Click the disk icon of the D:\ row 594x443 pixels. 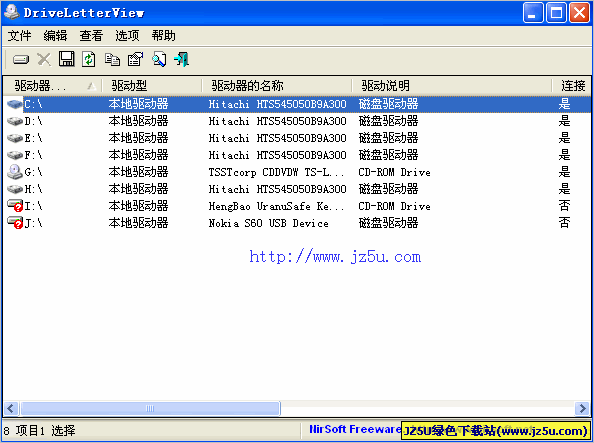(15, 121)
